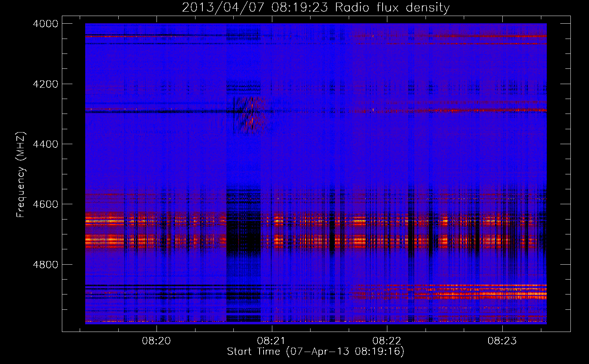Select the 4600 frequency axis label
Screen dimensions: 589x364
click(x=46, y=204)
